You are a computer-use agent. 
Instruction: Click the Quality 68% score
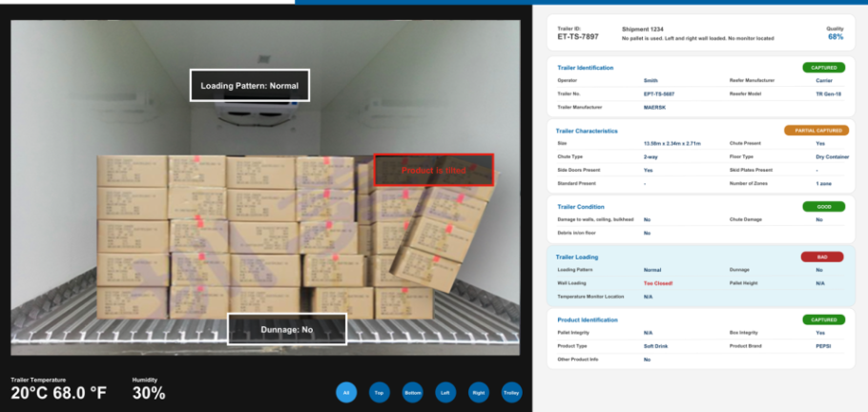click(836, 37)
